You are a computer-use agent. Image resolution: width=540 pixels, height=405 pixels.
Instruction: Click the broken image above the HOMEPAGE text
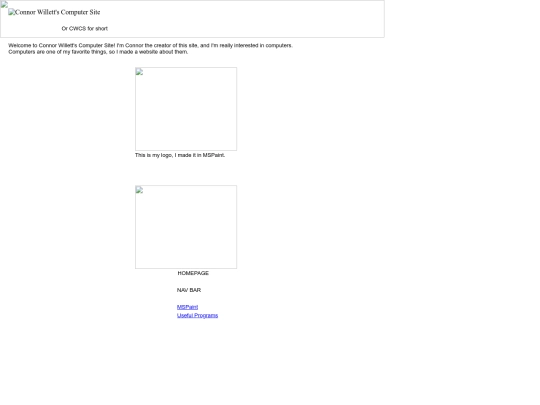coord(186,227)
